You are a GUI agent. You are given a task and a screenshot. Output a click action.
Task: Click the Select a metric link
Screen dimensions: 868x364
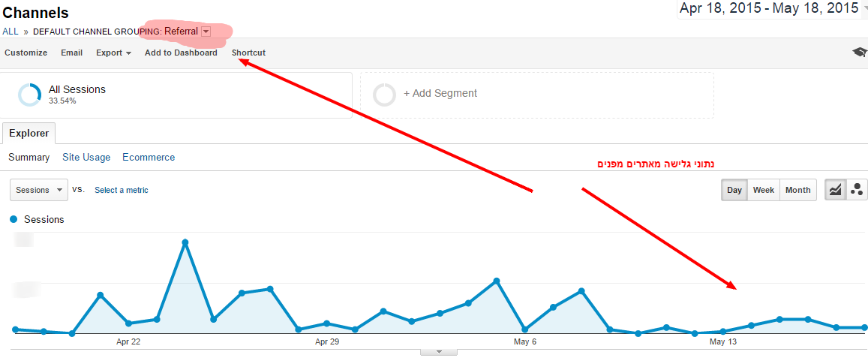[122, 190]
